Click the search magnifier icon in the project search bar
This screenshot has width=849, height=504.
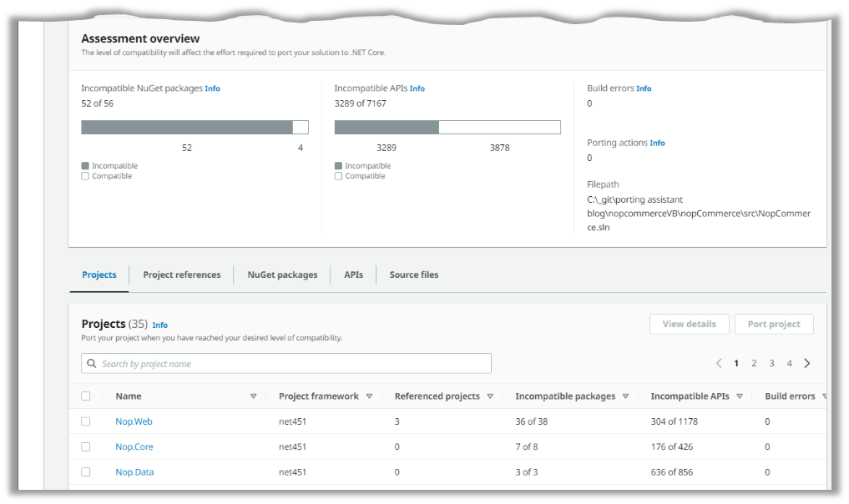pyautogui.click(x=91, y=363)
